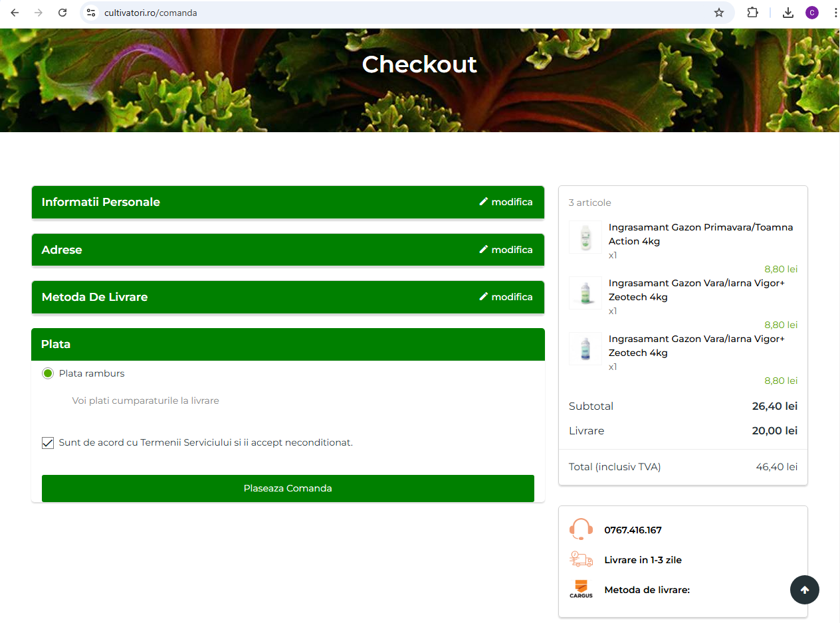Toggle the Termenii Serviciului agreement checkbox
This screenshot has height=623, width=840.
click(x=48, y=443)
